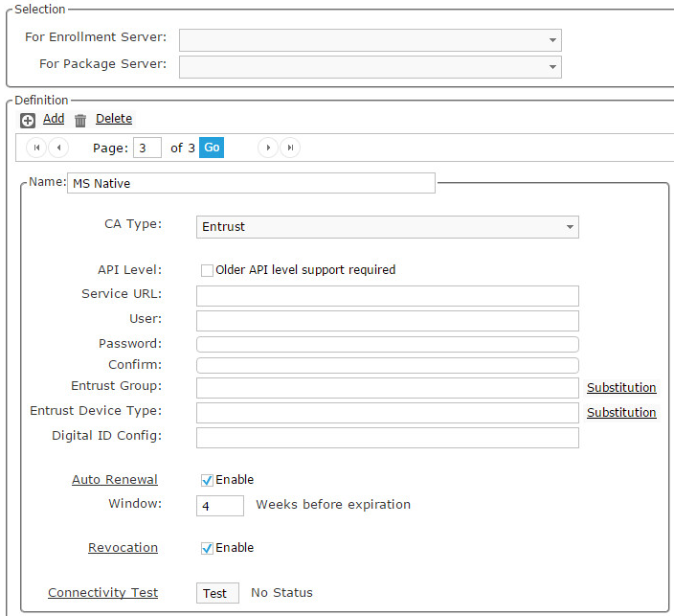Viewport: 674px width, 616px height.
Task: Click the Connectivity Test link
Action: (102, 593)
